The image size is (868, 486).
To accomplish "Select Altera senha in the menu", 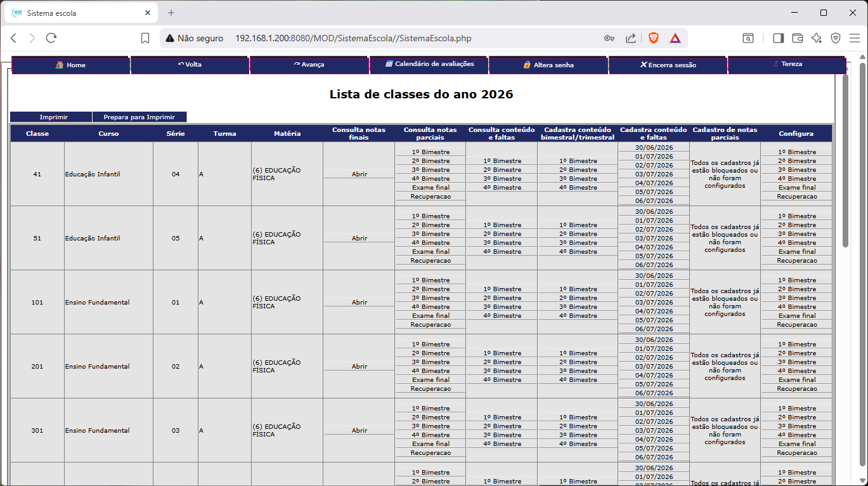I will pyautogui.click(x=548, y=65).
